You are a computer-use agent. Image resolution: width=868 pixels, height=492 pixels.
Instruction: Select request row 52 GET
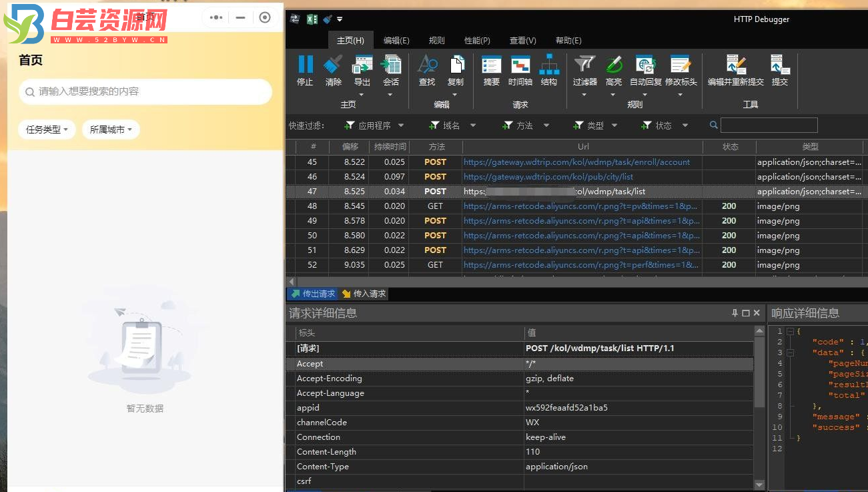pyautogui.click(x=576, y=265)
